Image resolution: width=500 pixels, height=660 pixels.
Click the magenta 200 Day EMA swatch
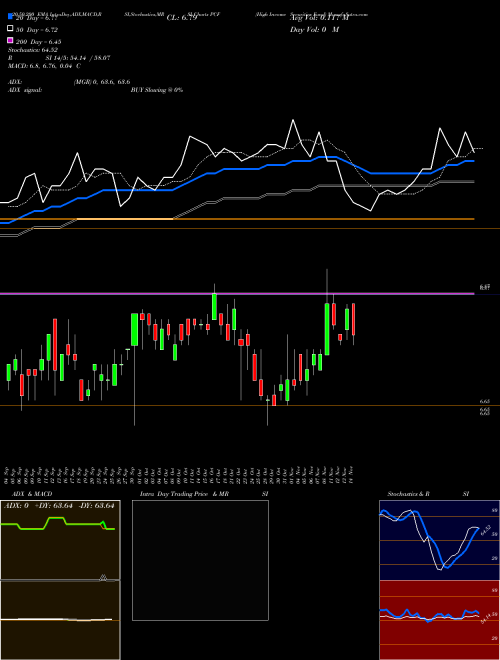(x=11, y=40)
